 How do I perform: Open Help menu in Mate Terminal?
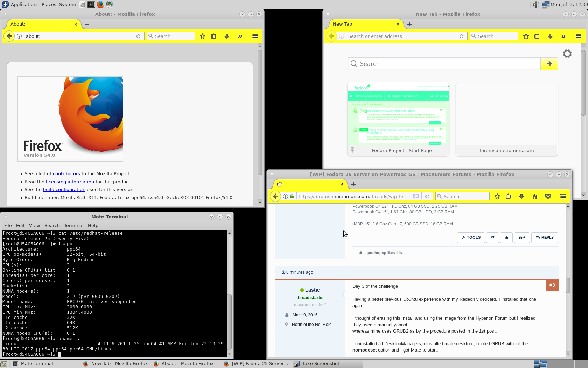[93, 225]
